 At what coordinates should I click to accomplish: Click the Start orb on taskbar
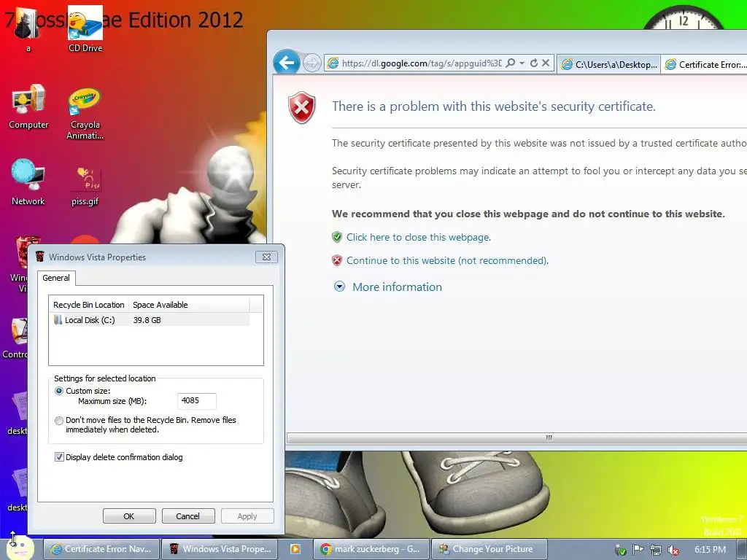20,548
